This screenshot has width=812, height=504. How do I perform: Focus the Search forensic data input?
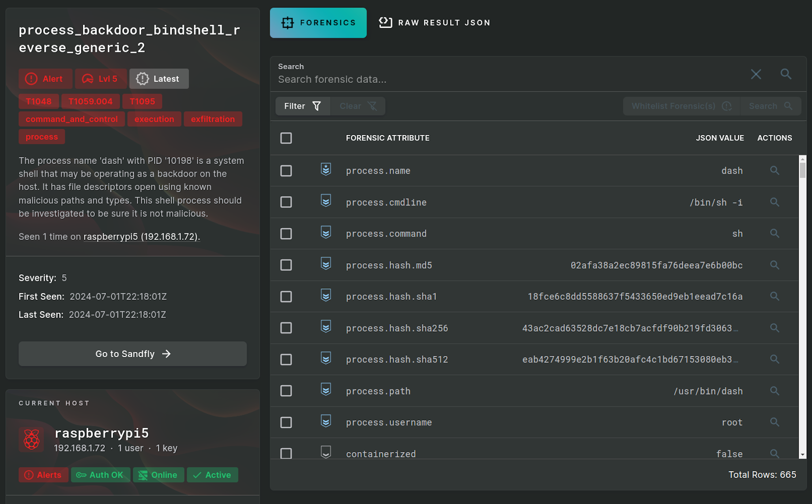[x=507, y=79]
